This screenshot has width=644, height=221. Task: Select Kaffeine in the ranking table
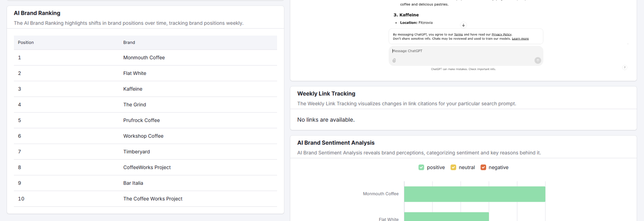point(133,89)
